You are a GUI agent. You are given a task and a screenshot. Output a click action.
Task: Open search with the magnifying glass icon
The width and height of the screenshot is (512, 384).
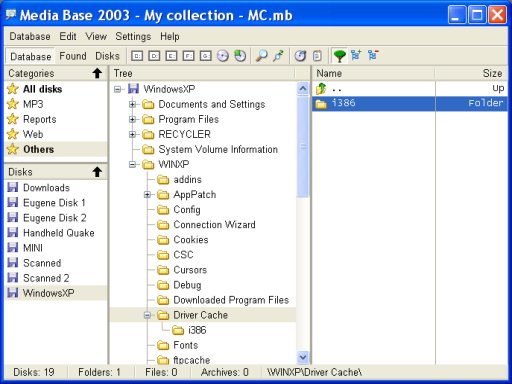pyautogui.click(x=262, y=56)
